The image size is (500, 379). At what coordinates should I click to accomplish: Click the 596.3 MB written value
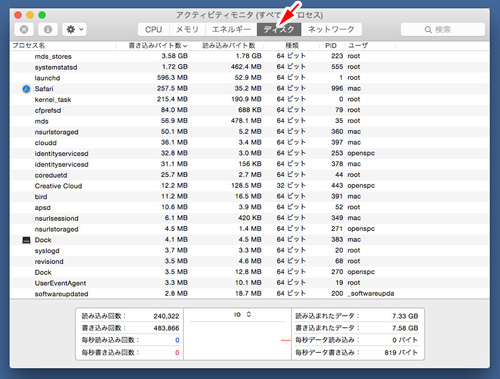172,78
